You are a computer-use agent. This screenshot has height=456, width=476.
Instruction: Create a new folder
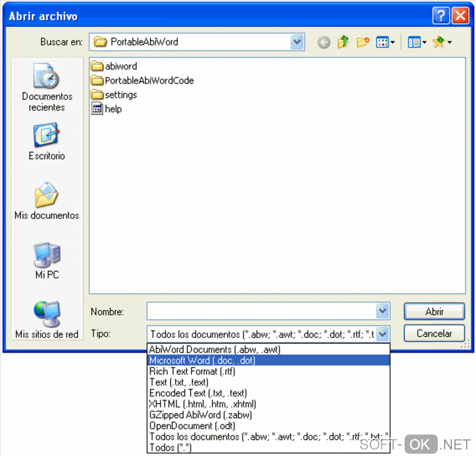[363, 42]
